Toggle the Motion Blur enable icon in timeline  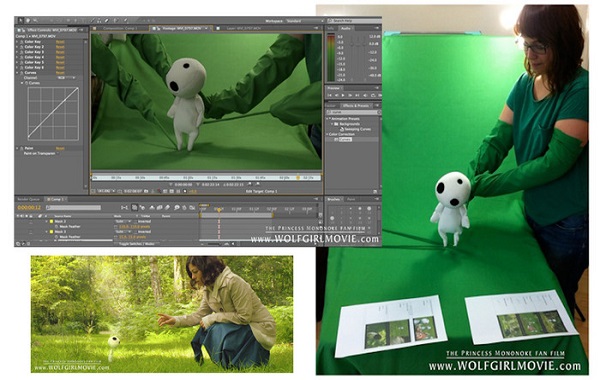click(x=167, y=207)
